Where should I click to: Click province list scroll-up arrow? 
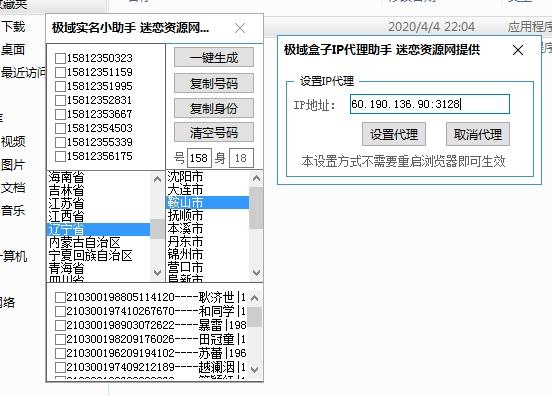157,179
